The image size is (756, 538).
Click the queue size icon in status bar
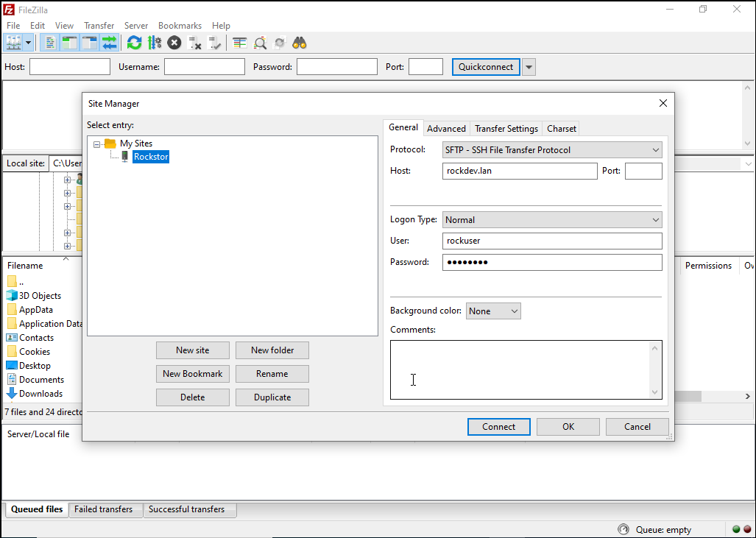click(623, 529)
